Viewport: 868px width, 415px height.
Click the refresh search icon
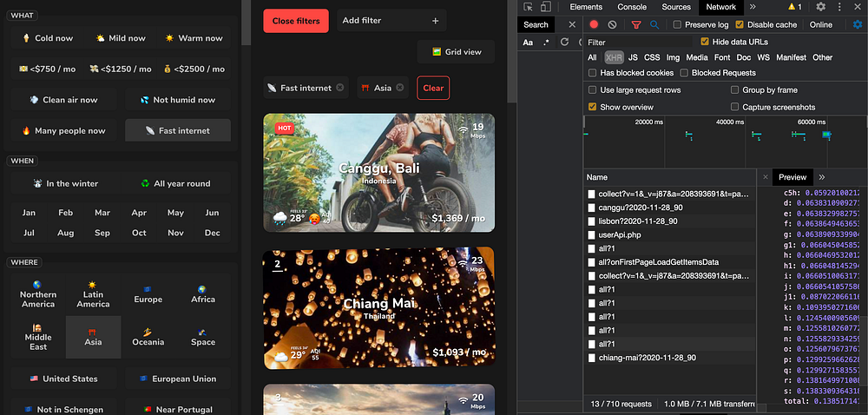(x=565, y=42)
